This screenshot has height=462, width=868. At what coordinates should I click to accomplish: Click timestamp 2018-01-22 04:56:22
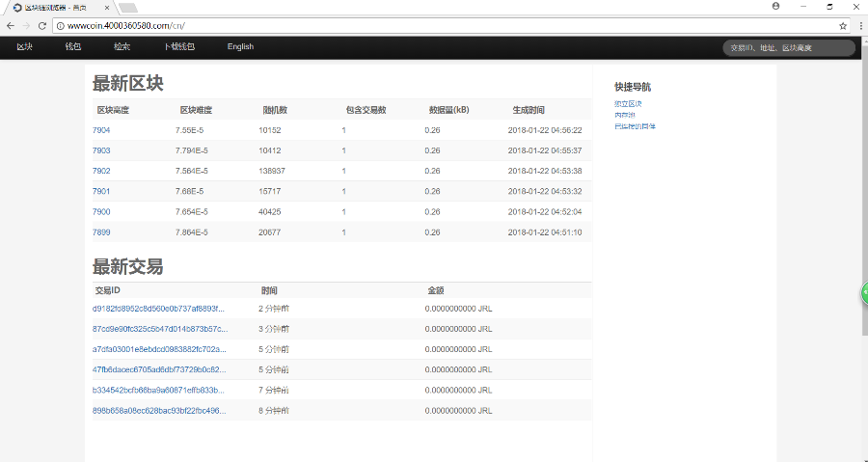545,130
